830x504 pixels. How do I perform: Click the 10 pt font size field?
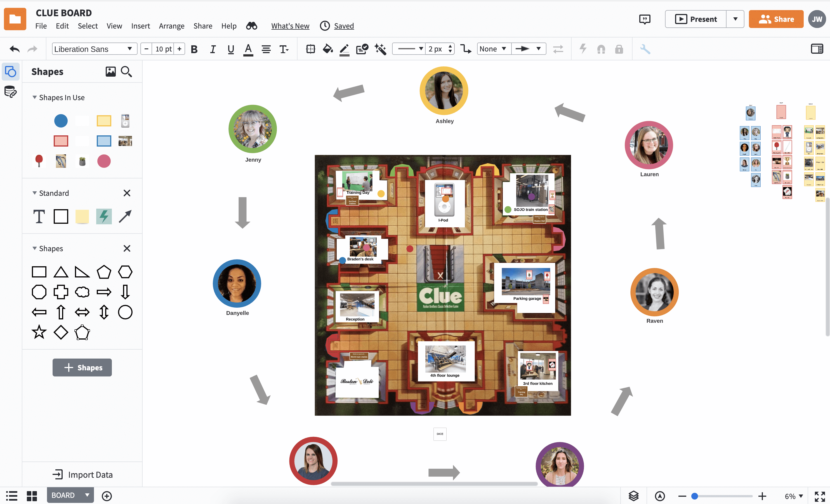coord(163,49)
